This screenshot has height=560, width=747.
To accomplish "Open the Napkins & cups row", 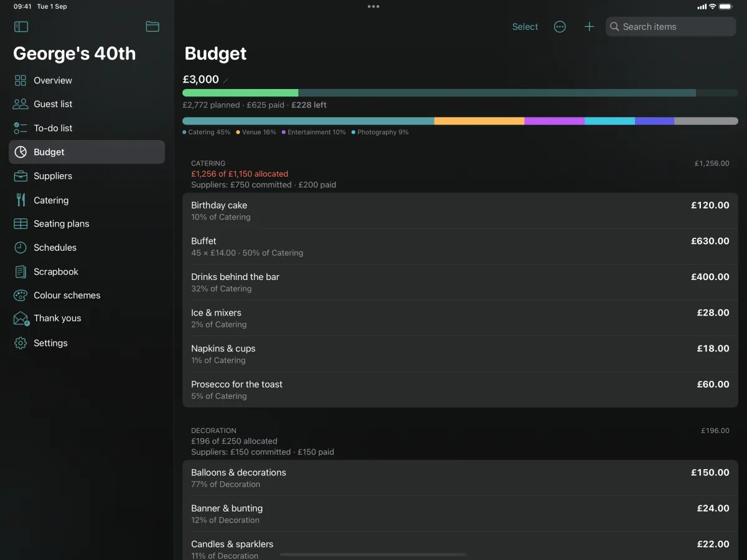I will click(x=460, y=354).
